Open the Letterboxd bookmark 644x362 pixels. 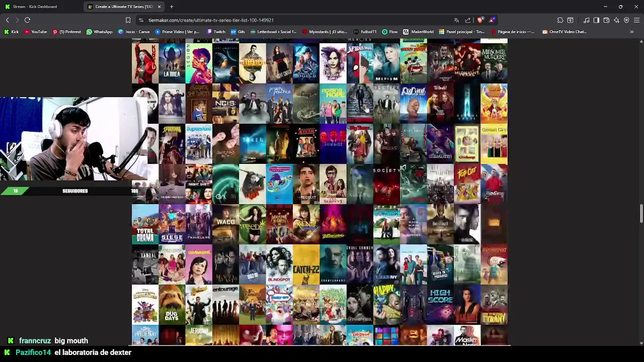pos(273,32)
